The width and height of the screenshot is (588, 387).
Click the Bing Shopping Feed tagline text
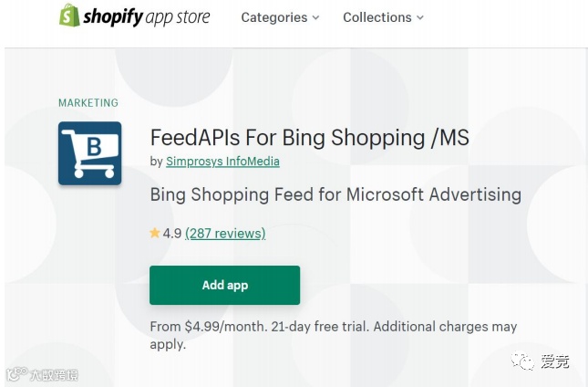tap(335, 194)
